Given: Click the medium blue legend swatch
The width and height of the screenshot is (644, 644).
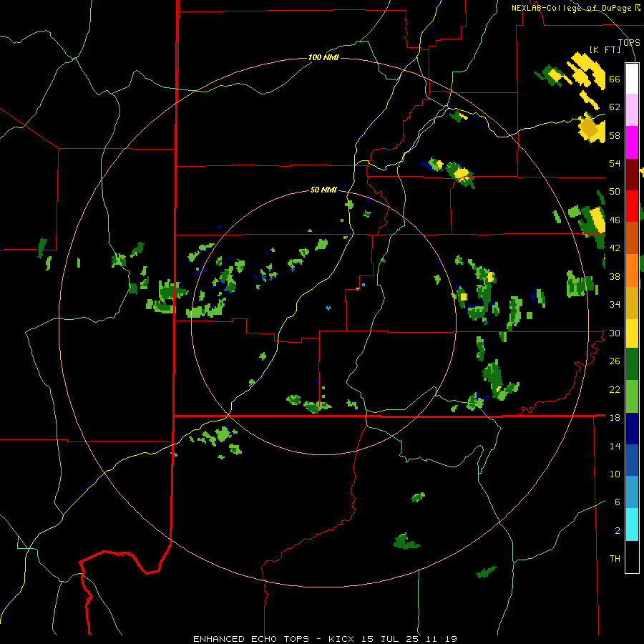Looking at the screenshot, I should click(x=632, y=460).
